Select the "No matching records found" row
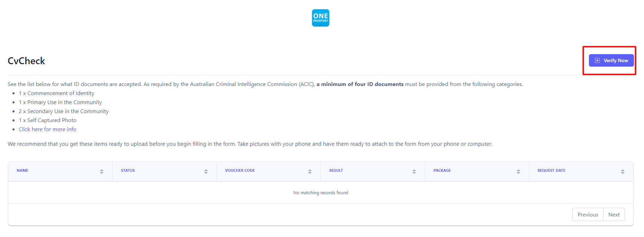The width and height of the screenshot is (644, 237). pyautogui.click(x=320, y=193)
